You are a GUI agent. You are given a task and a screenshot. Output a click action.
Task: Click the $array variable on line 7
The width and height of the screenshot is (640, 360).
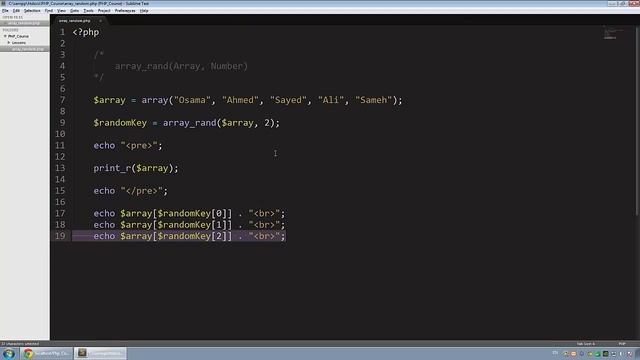click(109, 100)
